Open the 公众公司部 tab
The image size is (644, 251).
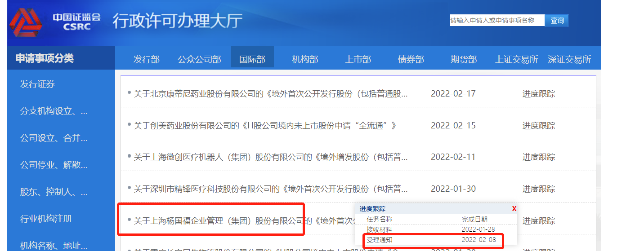click(199, 59)
